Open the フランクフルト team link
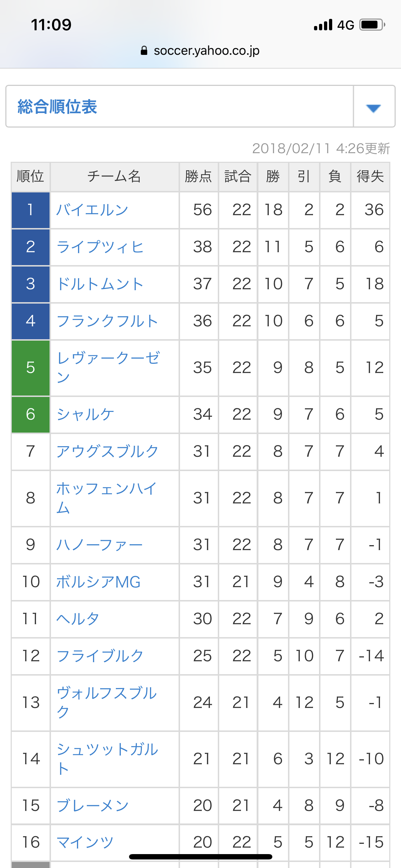 tap(107, 321)
